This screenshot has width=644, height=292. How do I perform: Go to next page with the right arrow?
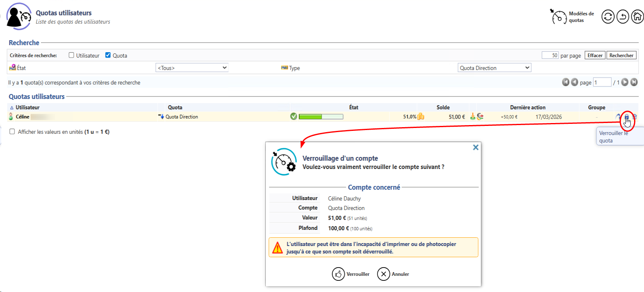click(x=625, y=82)
